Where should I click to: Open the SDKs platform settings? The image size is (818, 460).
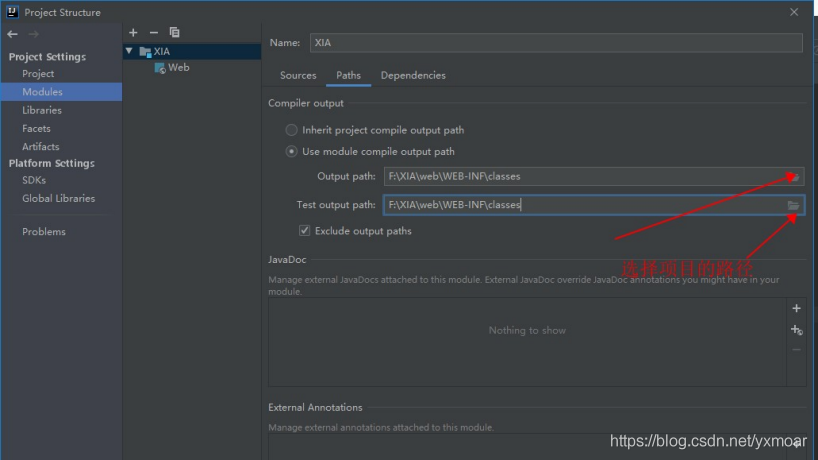(34, 181)
